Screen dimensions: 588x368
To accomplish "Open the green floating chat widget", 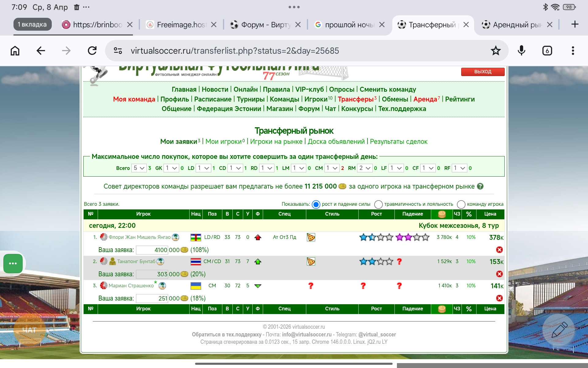I will 13,263.
